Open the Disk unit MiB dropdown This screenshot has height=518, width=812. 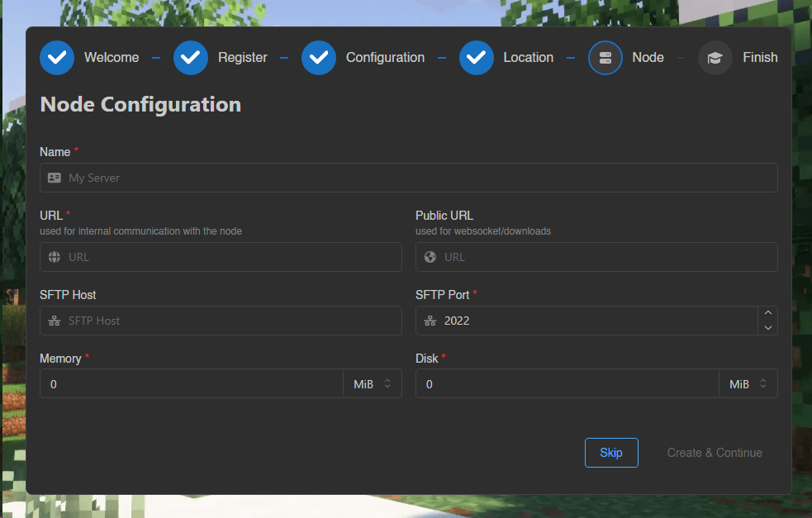(748, 384)
